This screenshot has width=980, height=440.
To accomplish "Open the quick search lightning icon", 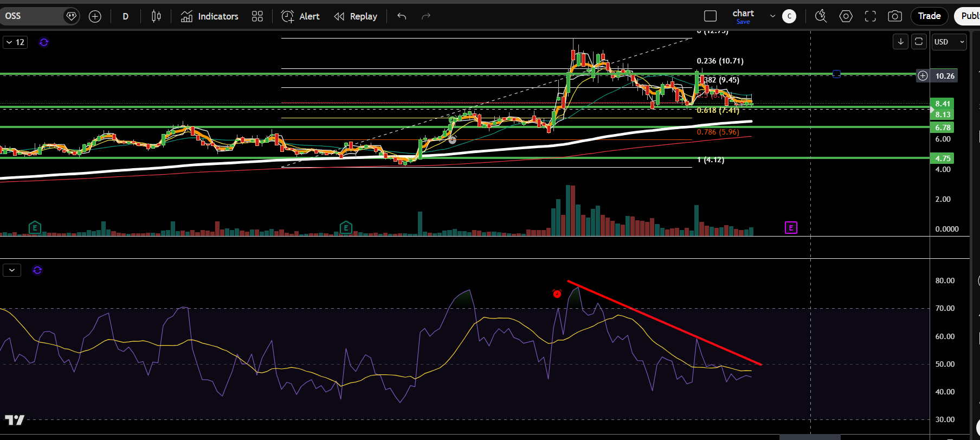I will pos(821,16).
